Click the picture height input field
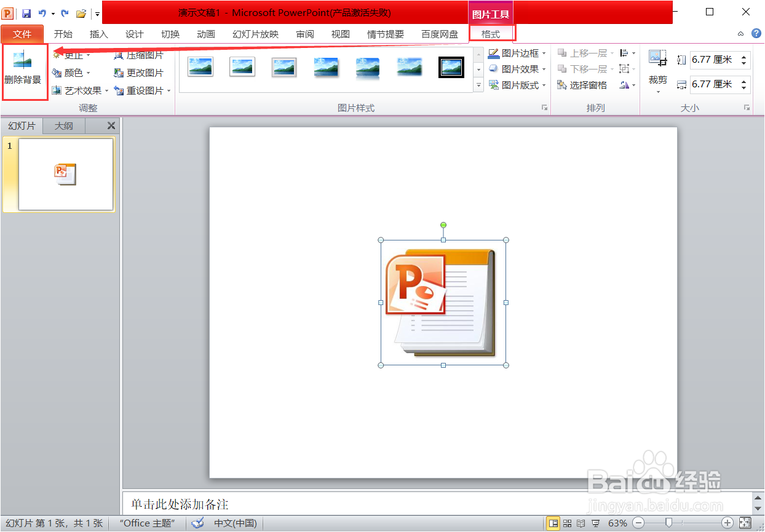The width and height of the screenshot is (765, 532). [x=713, y=60]
